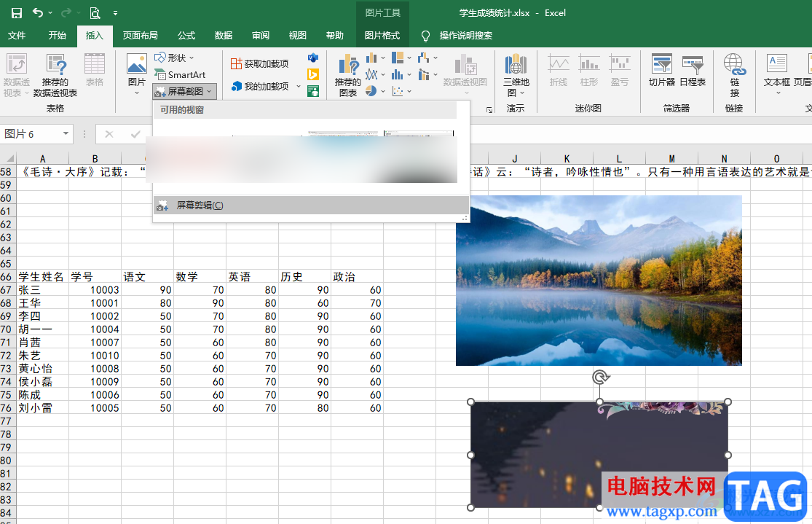The image size is (812, 524).
Task: Click the Save icon in quick access toolbar
Action: click(17, 13)
